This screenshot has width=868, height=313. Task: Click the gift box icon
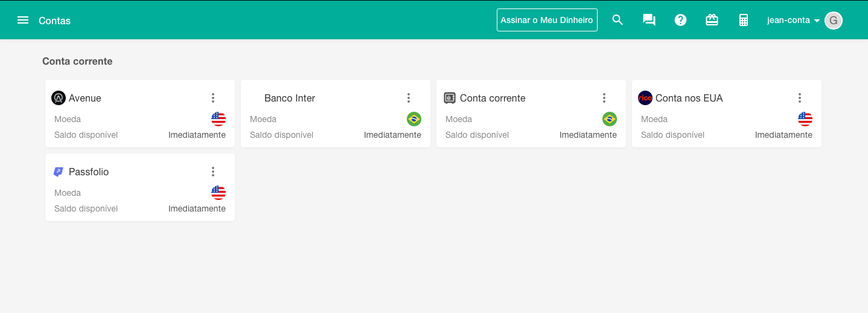click(x=712, y=20)
